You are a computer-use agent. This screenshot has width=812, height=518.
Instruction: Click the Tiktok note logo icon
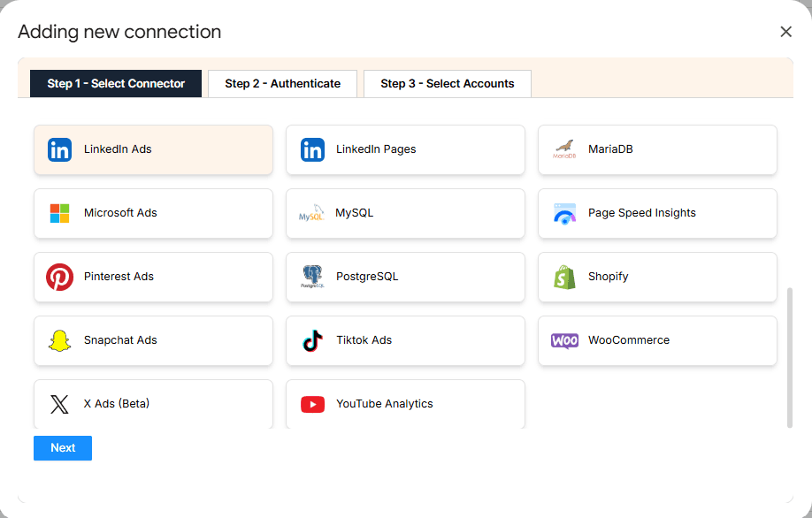click(x=312, y=340)
